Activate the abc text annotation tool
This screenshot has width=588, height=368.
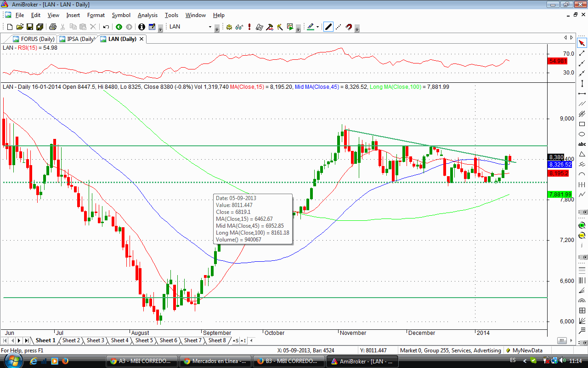(582, 144)
